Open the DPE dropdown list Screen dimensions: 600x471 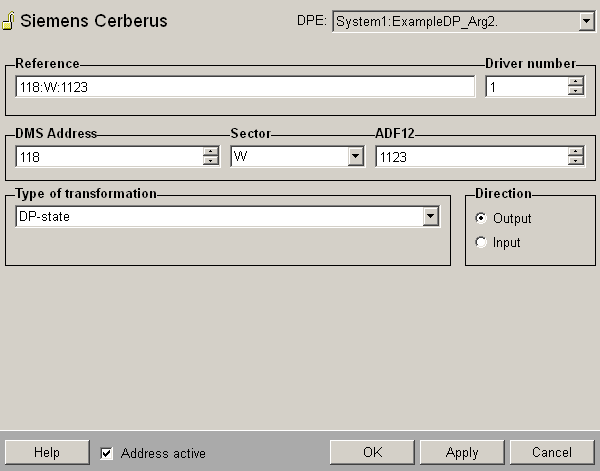[587, 21]
